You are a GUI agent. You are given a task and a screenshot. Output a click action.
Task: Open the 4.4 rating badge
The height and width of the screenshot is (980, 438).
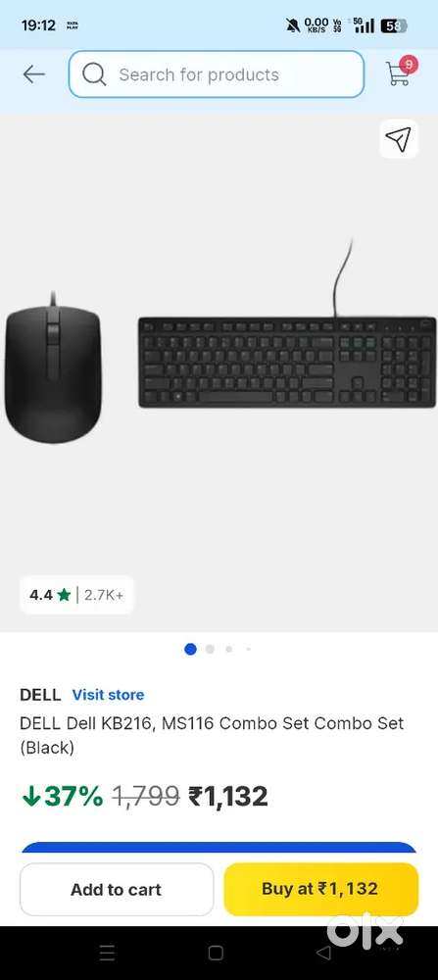click(76, 595)
